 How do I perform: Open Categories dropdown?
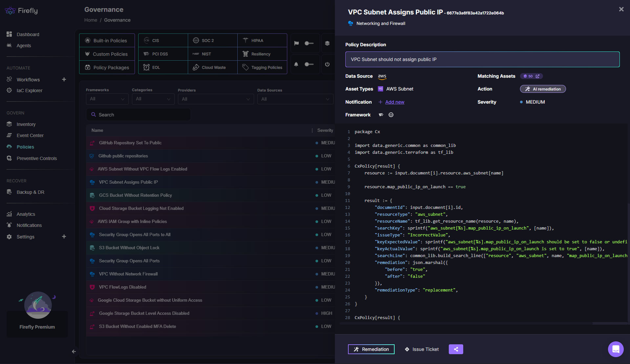pyautogui.click(x=153, y=99)
